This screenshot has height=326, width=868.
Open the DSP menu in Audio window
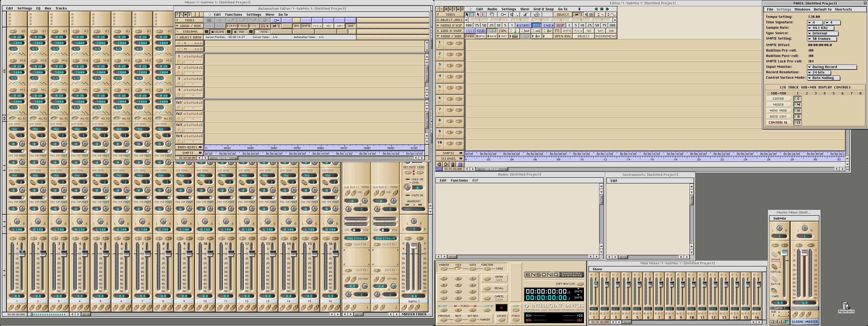(x=475, y=180)
